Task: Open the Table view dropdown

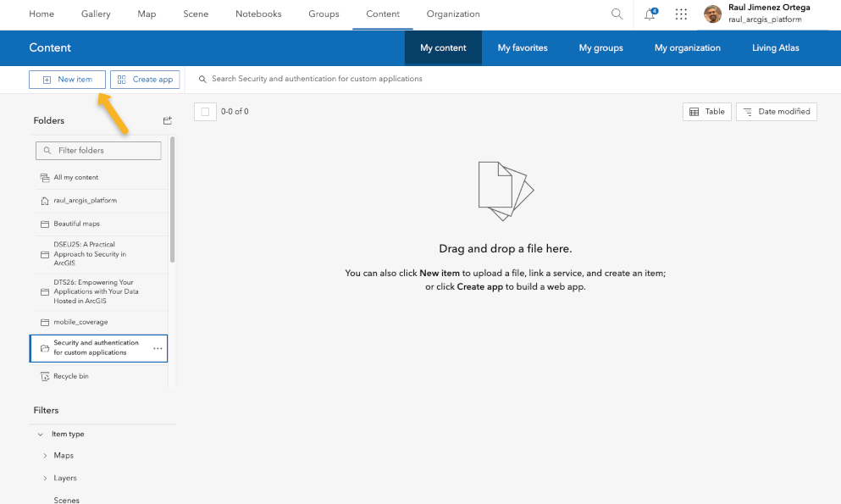Action: click(x=707, y=112)
